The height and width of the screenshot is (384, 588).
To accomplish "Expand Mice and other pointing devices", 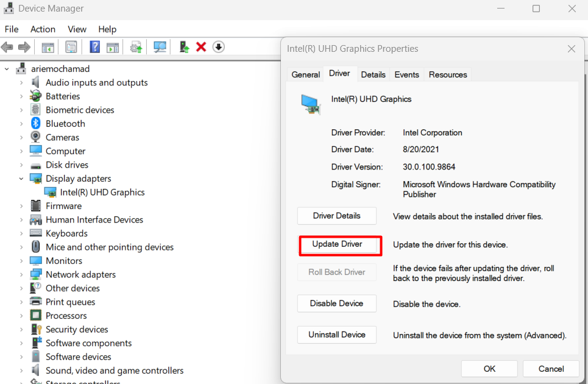I will pyautogui.click(x=21, y=247).
